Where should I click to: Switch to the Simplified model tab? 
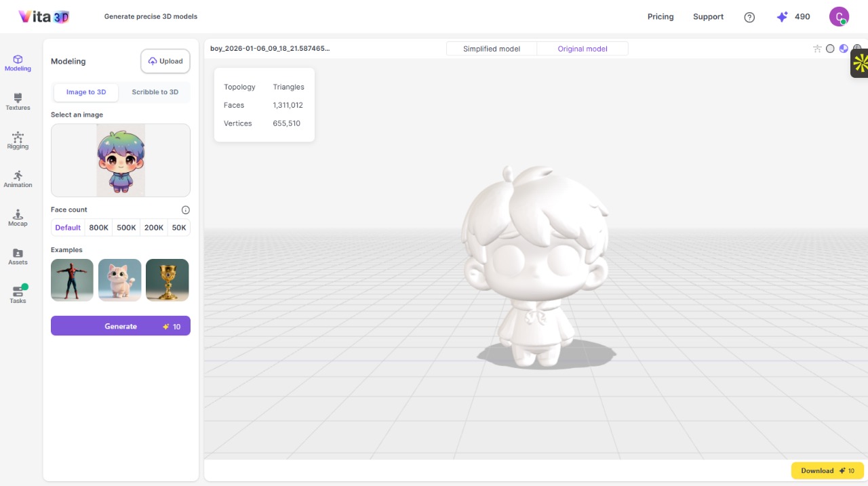coord(492,49)
